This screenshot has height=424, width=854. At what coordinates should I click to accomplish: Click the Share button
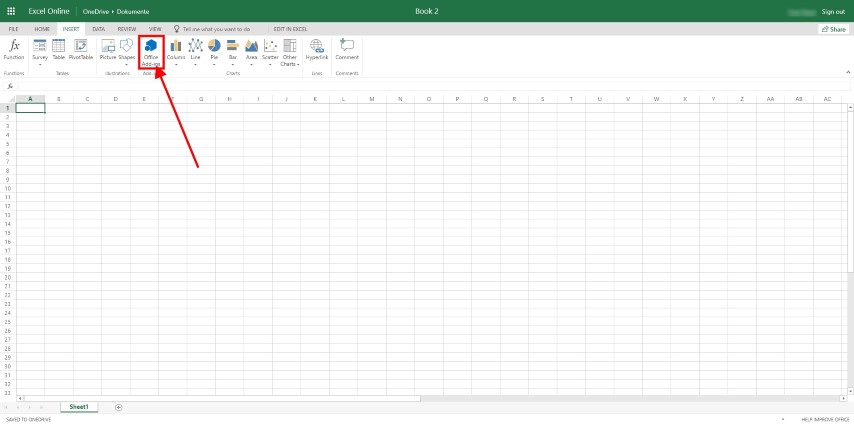tap(832, 30)
